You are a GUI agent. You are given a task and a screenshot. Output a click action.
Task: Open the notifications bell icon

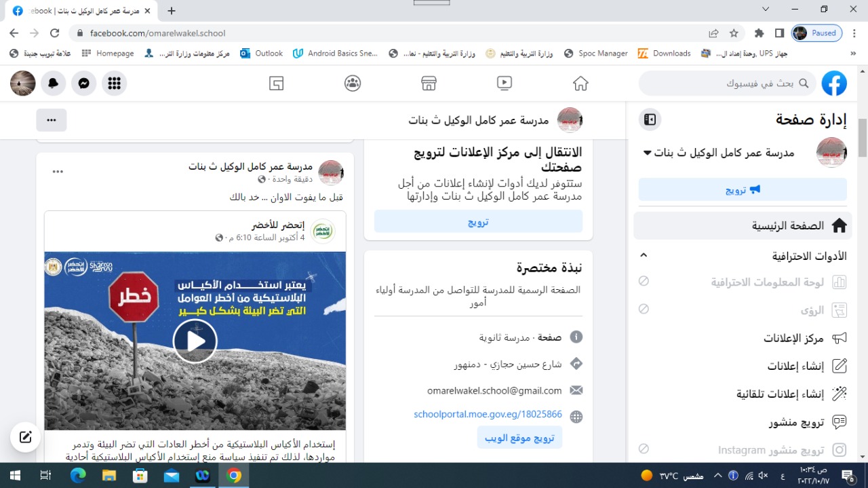click(53, 83)
